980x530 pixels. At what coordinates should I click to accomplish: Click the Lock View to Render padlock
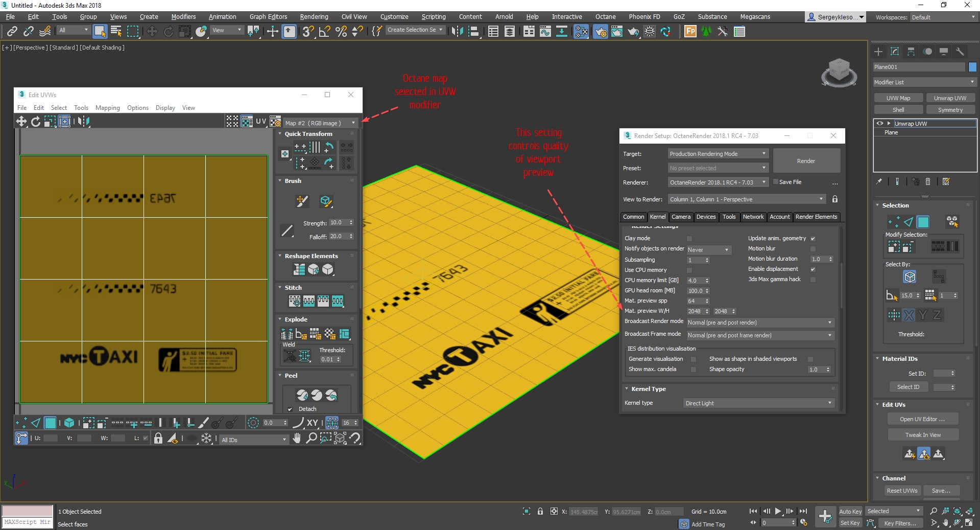click(x=835, y=199)
